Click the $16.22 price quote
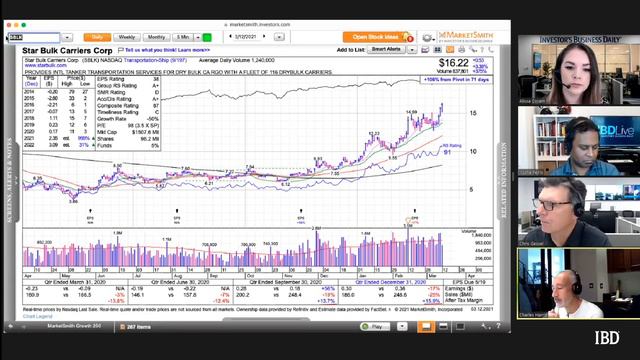 coord(453,63)
